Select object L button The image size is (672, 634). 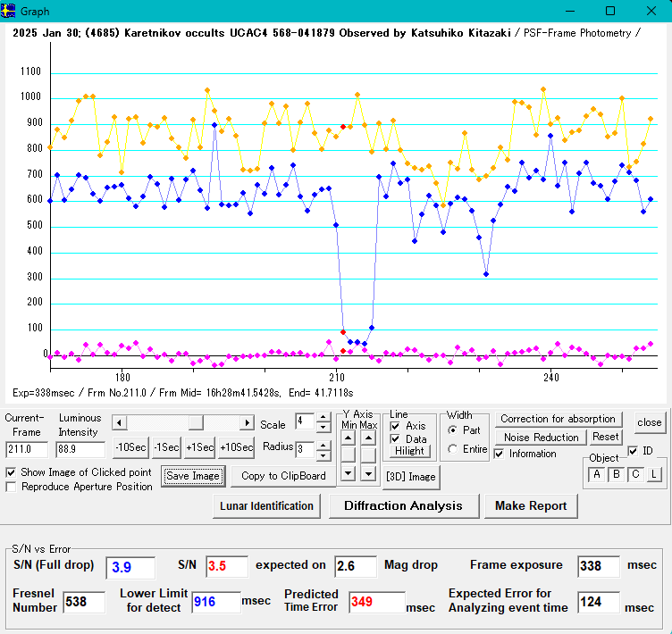654,474
